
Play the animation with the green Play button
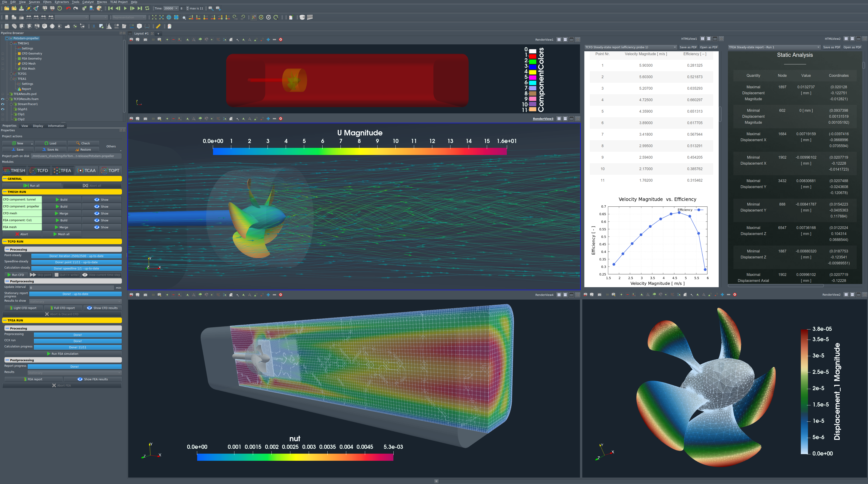(x=125, y=9)
